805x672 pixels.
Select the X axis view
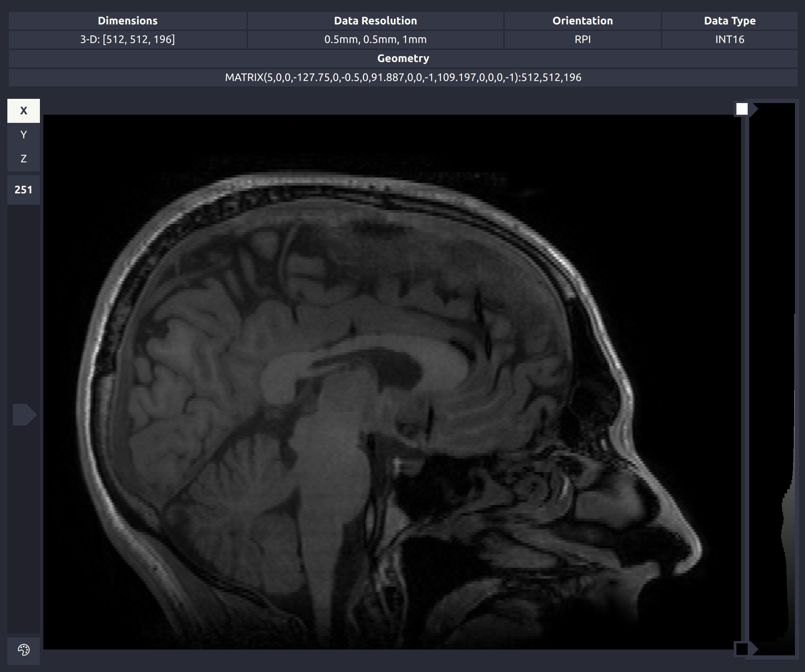click(x=24, y=111)
